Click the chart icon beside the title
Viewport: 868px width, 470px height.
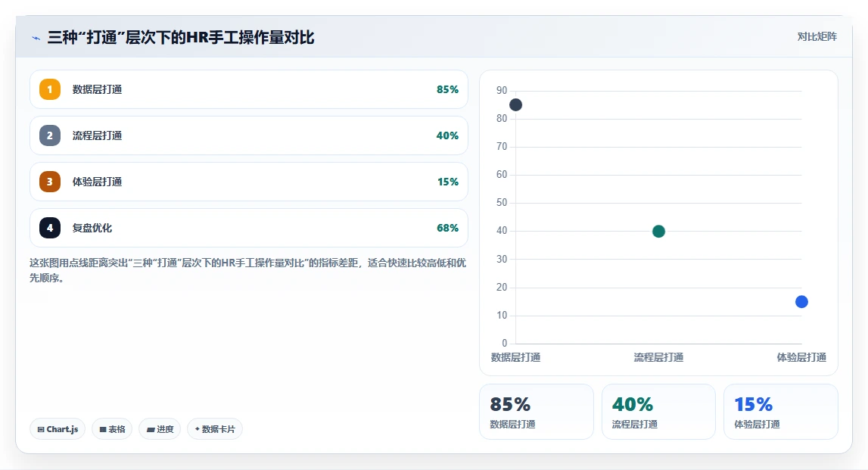(x=36, y=38)
